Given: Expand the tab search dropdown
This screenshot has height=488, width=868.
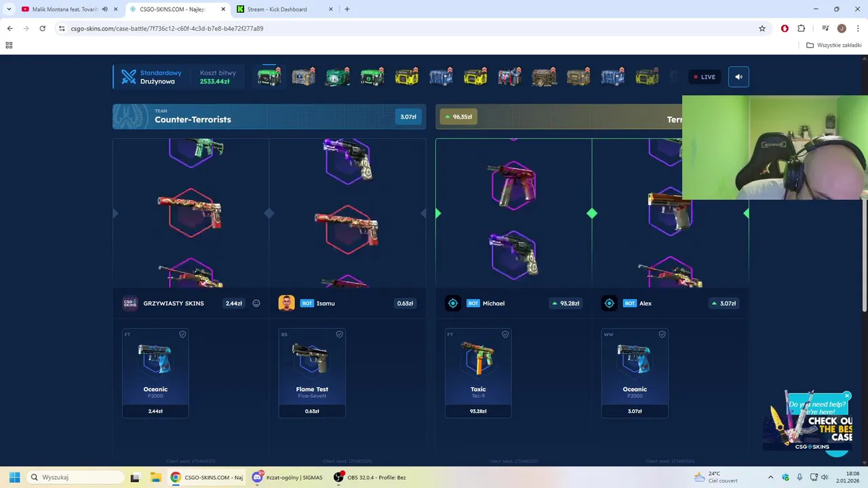Looking at the screenshot, I should click(9, 9).
